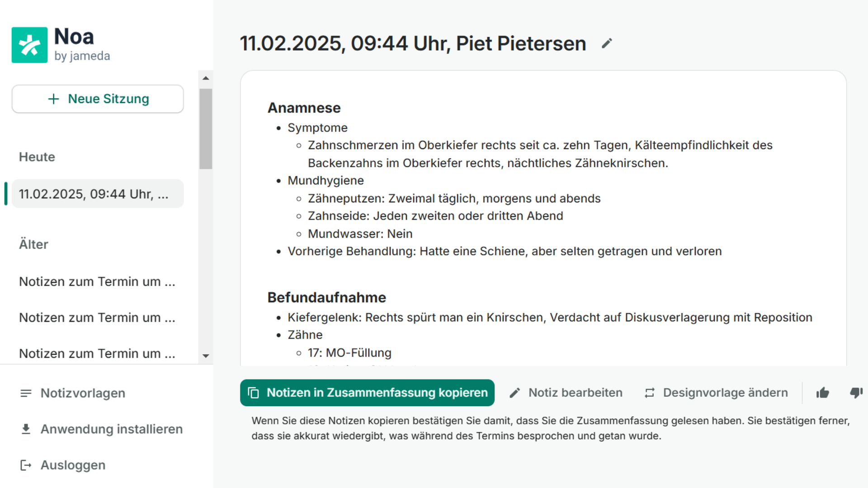Click the pencil icon next to Notiz bearbeiten

[x=514, y=393]
